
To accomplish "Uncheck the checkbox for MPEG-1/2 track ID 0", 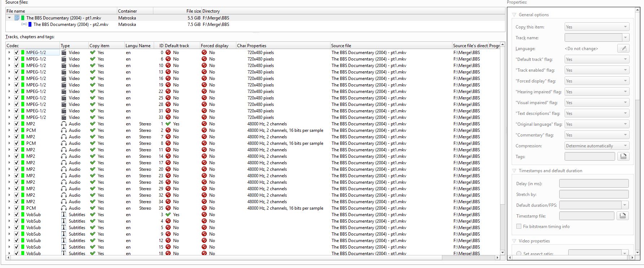I will tap(17, 53).
